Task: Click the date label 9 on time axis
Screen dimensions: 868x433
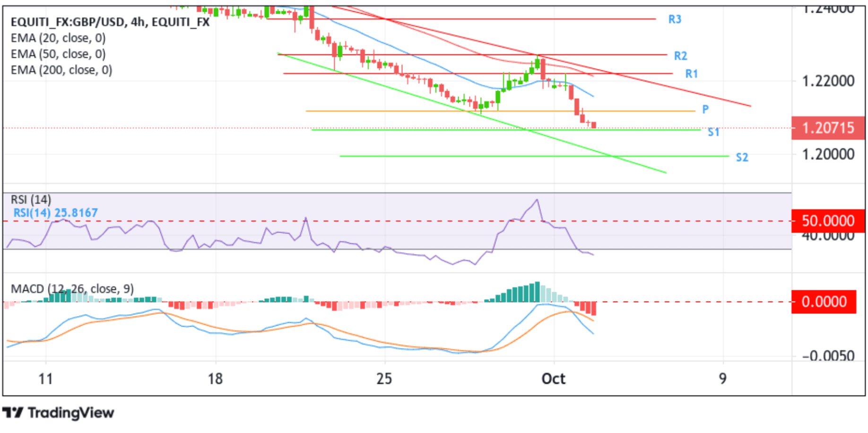Action: [723, 379]
